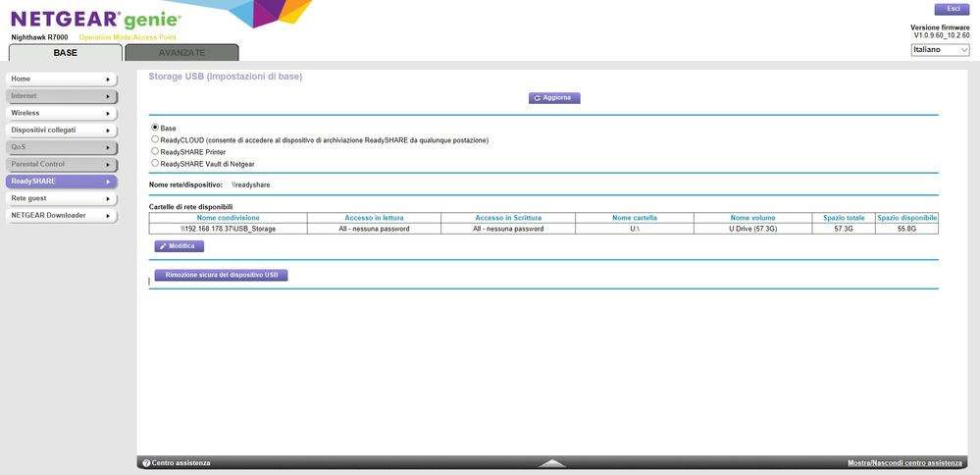Select the Base radio button
The image size is (980, 475).
pyautogui.click(x=155, y=128)
